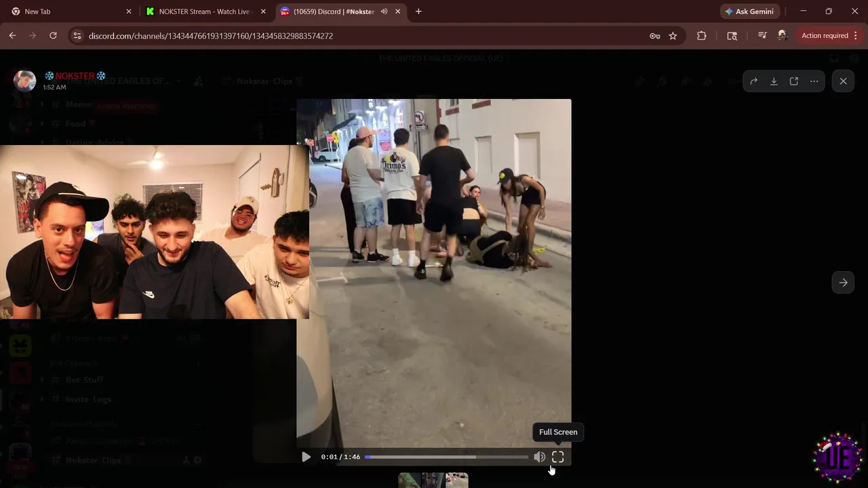
Task: Open the Chrome profile avatar
Action: 782,36
